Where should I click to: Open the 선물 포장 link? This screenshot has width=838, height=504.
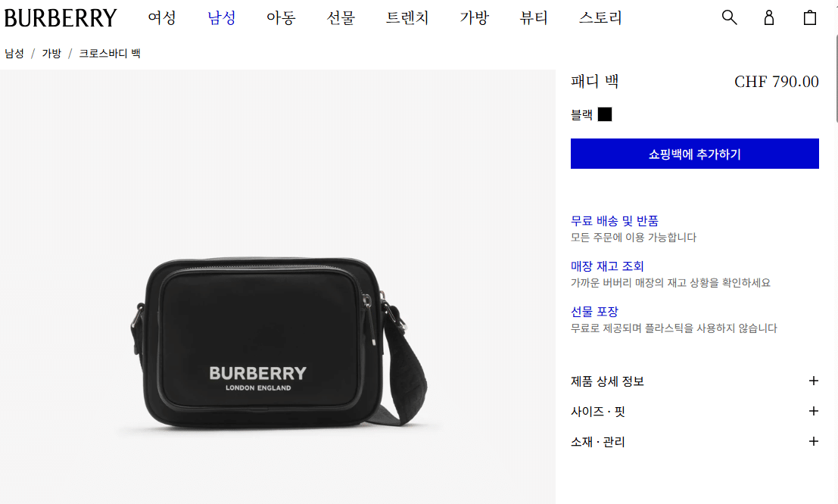pyautogui.click(x=594, y=312)
